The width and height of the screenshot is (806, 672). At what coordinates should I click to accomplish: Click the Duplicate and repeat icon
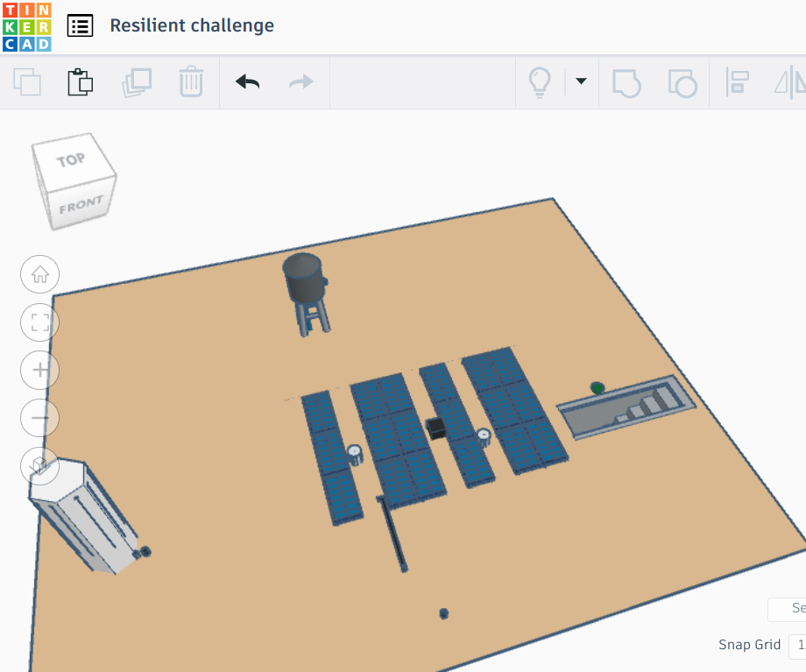[137, 82]
